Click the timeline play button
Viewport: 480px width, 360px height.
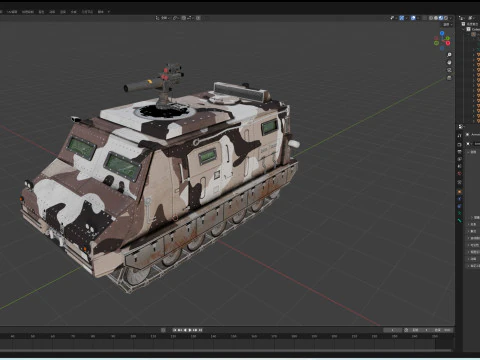190,330
